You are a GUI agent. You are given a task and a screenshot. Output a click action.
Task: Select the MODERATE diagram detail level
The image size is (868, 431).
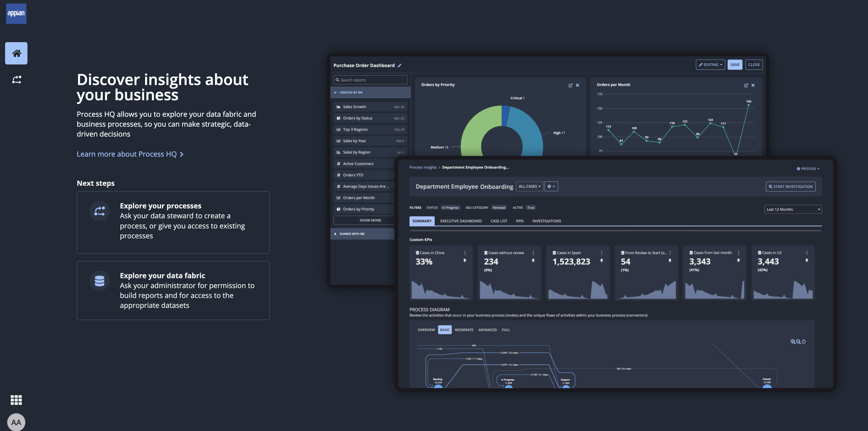464,330
